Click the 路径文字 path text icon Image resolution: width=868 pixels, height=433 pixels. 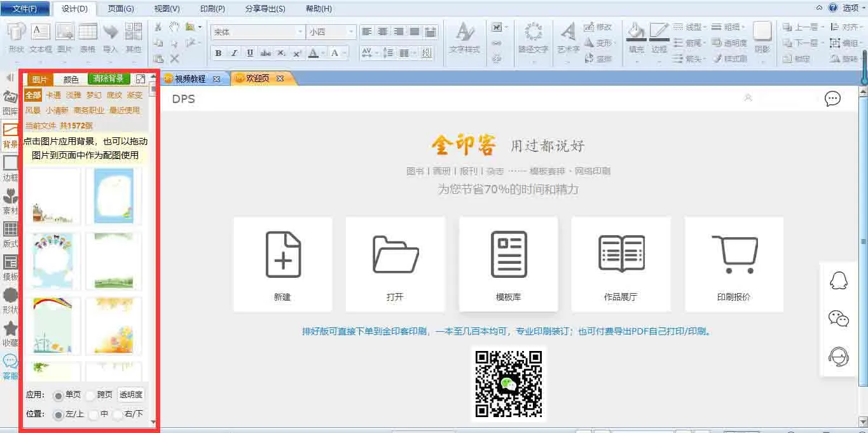click(533, 38)
